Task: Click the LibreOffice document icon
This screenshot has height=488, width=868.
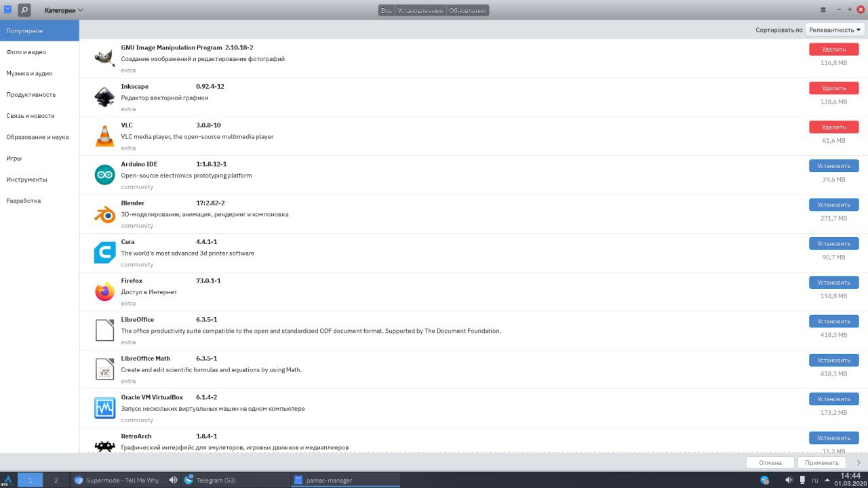Action: (x=104, y=331)
